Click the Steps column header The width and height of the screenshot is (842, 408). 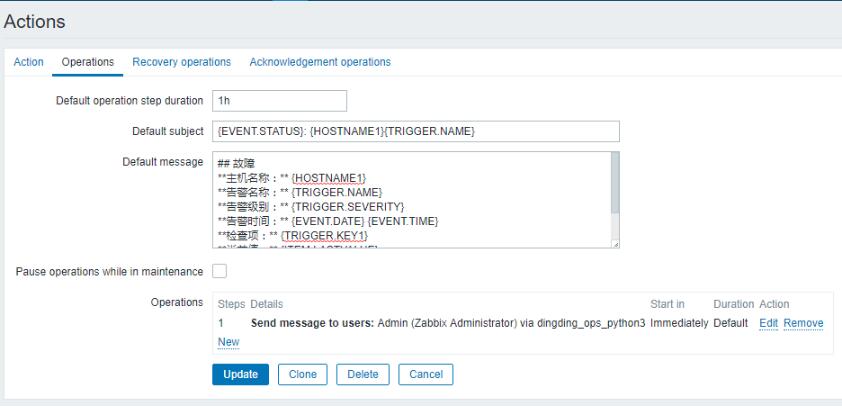click(231, 304)
